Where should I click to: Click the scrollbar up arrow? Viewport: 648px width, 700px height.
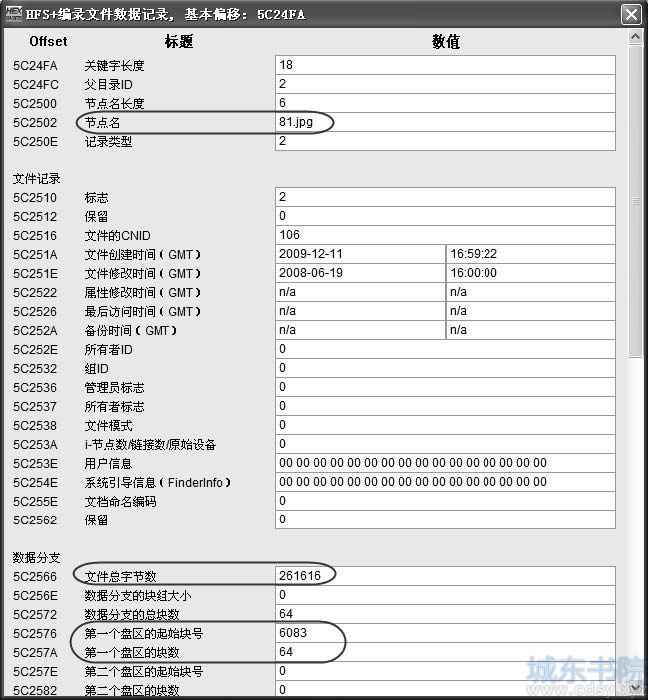(635, 37)
